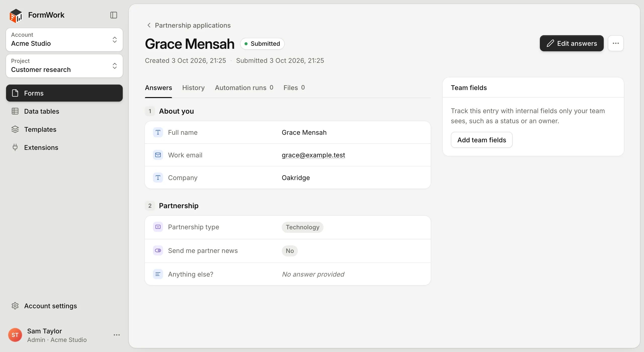This screenshot has height=352, width=644.
Task: Click the text-type icon for Company
Action: (158, 178)
